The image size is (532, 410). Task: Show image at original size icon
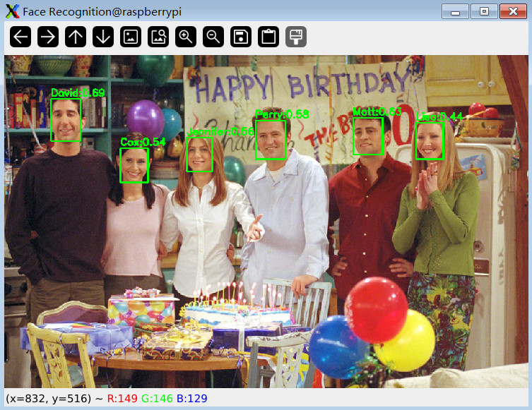pos(131,37)
